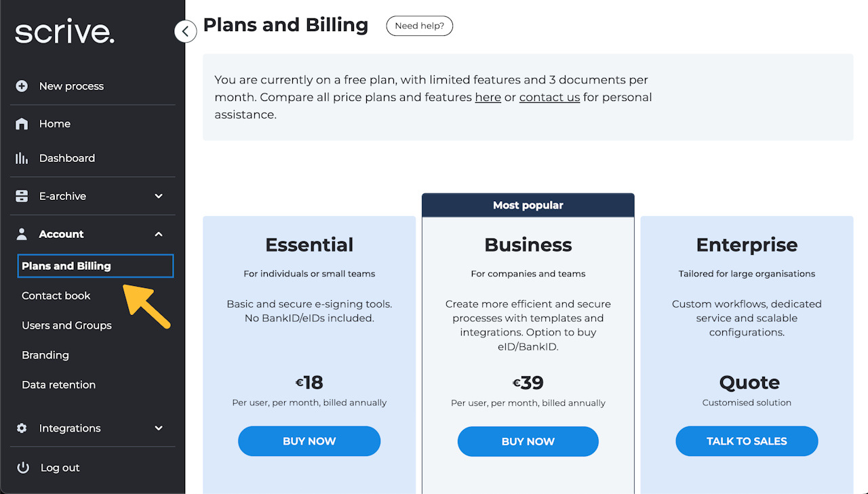Expand the E-archive chevron
This screenshot has height=494, width=868.
(159, 196)
